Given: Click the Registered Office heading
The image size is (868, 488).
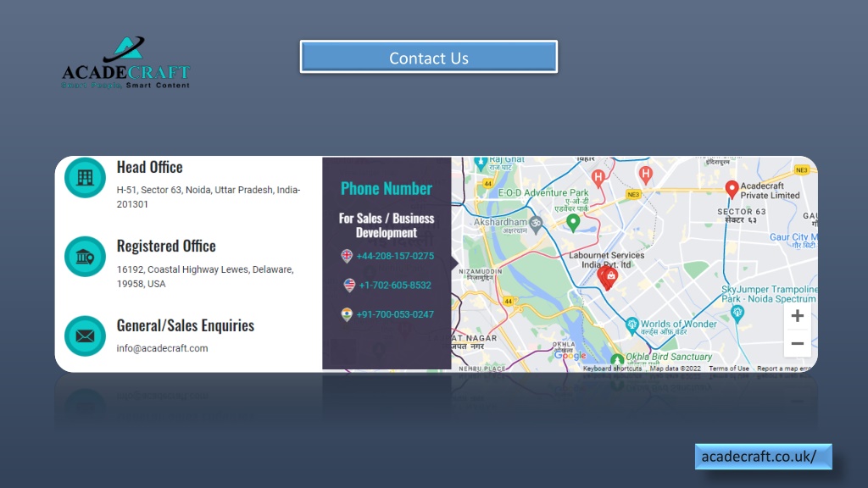Looking at the screenshot, I should tap(166, 246).
